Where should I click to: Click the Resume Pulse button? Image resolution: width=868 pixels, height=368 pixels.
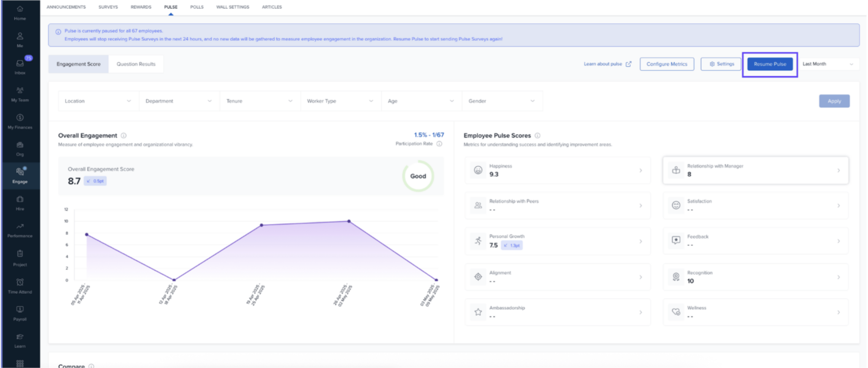click(770, 64)
